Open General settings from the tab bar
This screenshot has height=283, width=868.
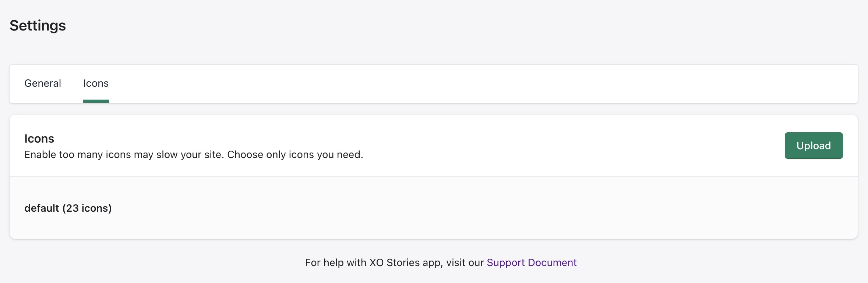pos(43,83)
